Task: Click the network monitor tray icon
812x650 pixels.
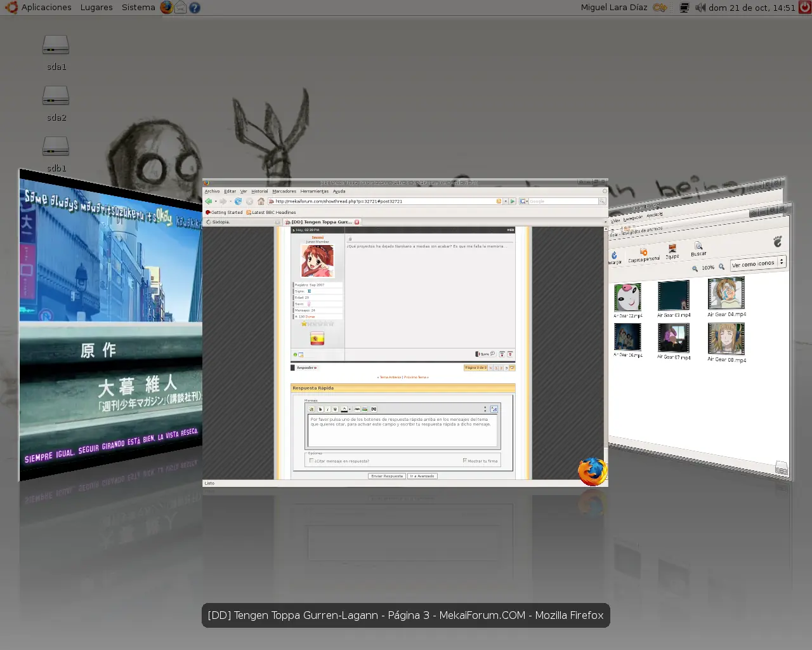Action: tap(684, 8)
